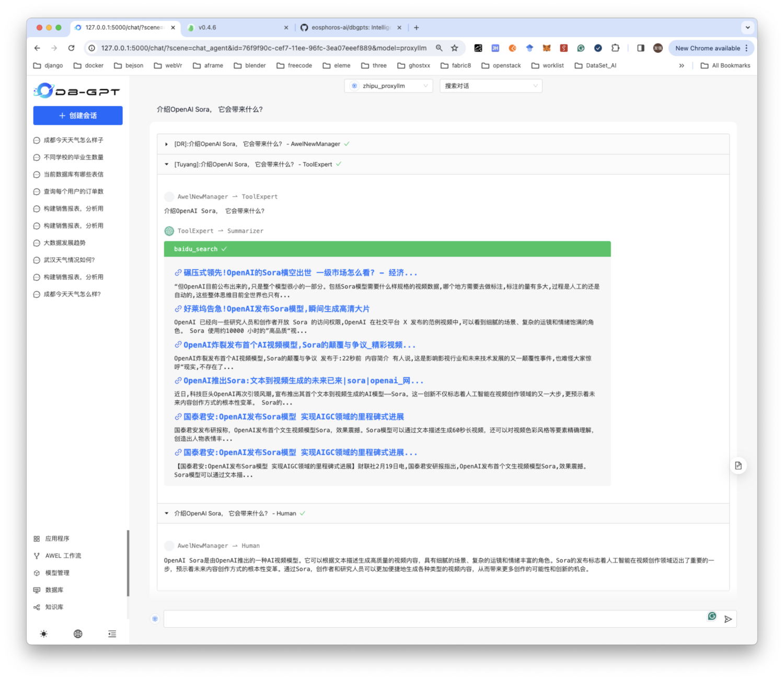This screenshot has height=680, width=784.
Task: Open the tab search dropdown arrow
Action: (747, 28)
